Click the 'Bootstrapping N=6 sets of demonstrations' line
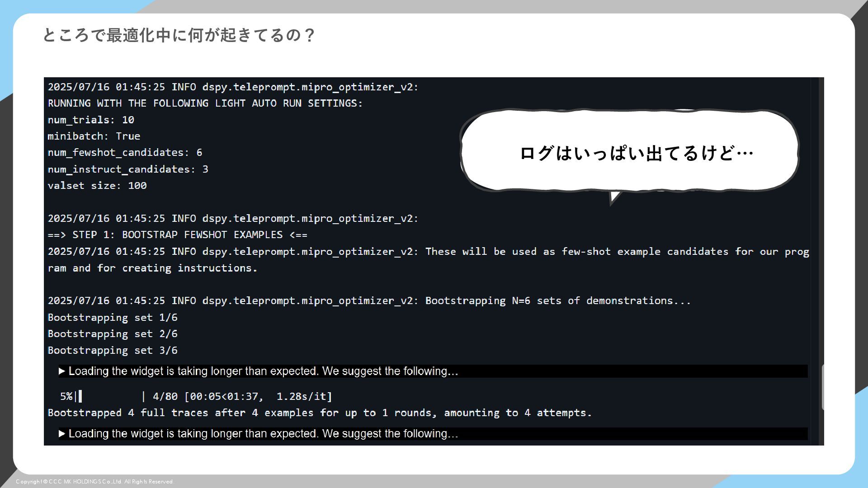This screenshot has height=488, width=868. click(557, 301)
